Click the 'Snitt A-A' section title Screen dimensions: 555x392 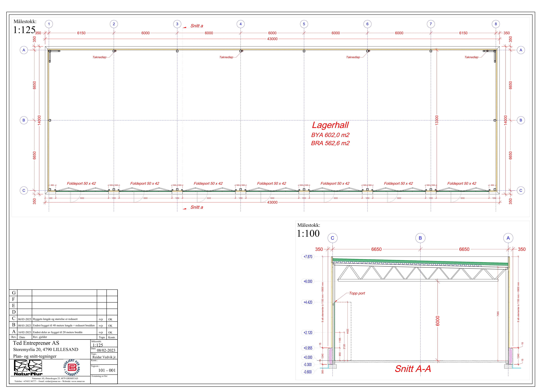tap(413, 369)
